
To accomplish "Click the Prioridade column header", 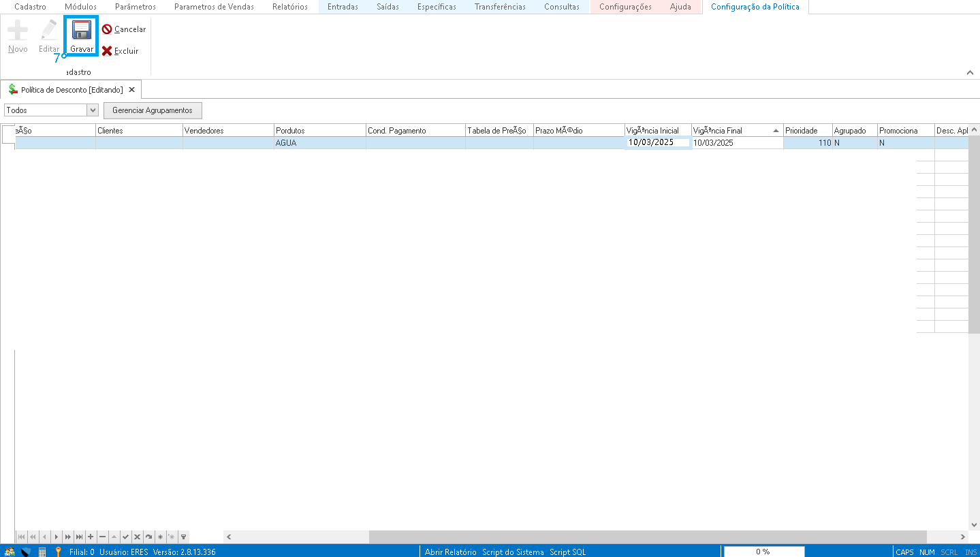I will point(808,130).
